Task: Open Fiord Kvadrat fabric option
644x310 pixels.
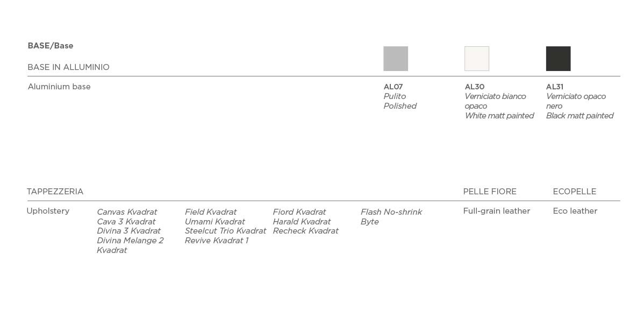Action: pos(299,212)
